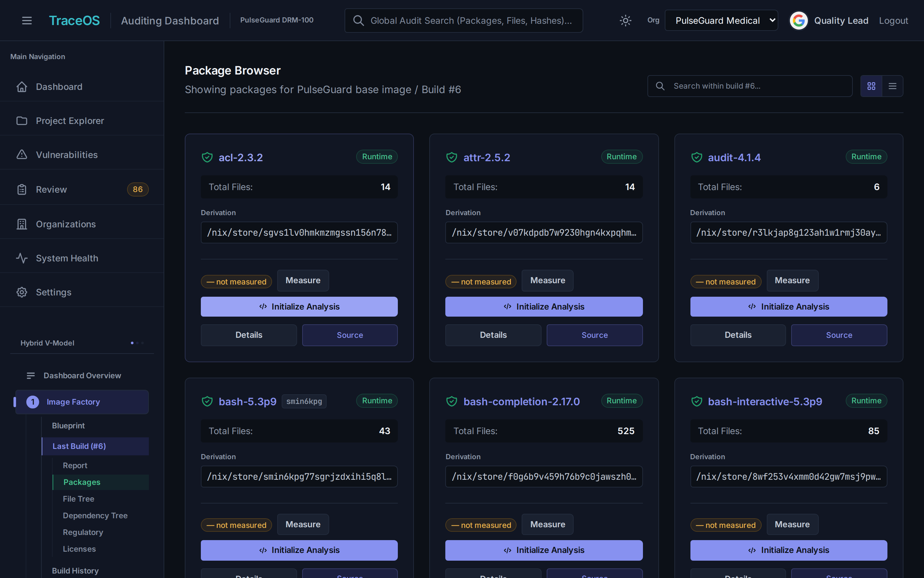Image resolution: width=924 pixels, height=578 pixels.
Task: Click the Logout link
Action: (x=893, y=21)
